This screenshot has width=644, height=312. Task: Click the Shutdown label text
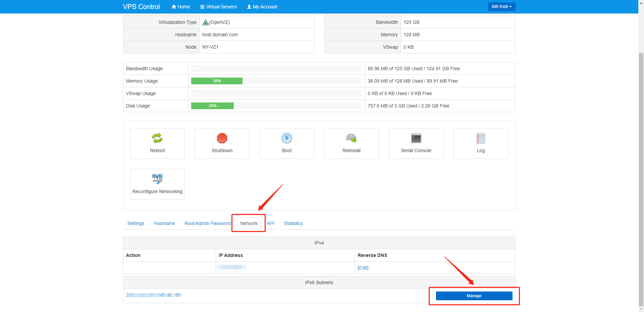(x=222, y=150)
